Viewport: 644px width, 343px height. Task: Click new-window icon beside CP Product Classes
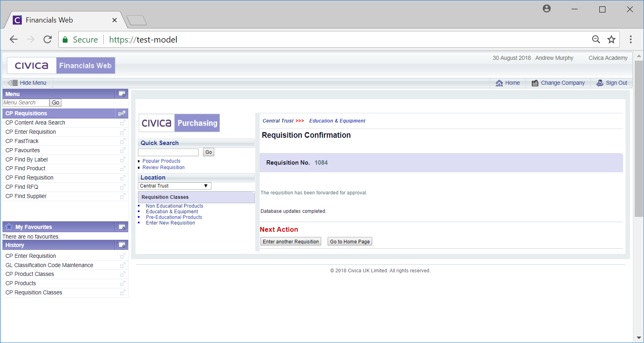[123, 274]
